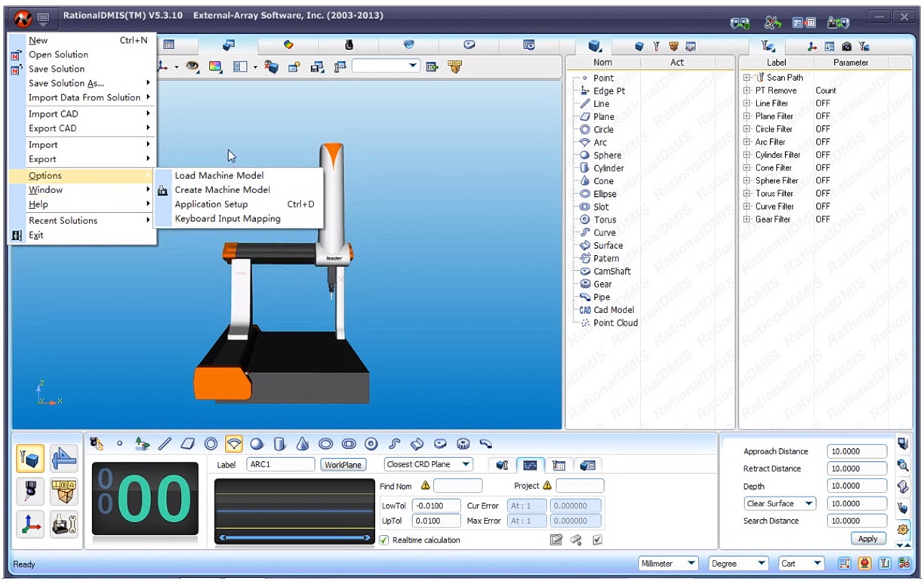The image size is (924, 584).
Task: Expand the Gear Filter tree node
Action: (x=747, y=219)
